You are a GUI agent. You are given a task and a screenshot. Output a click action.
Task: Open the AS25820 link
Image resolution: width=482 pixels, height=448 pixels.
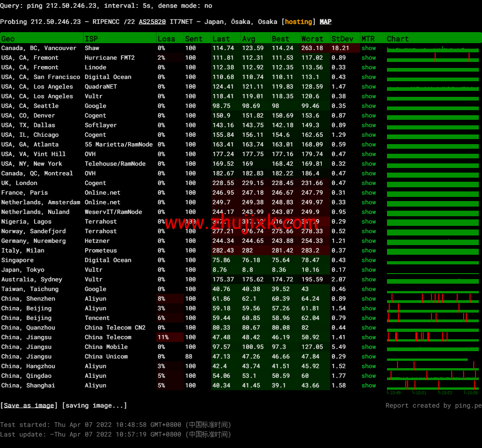tap(152, 22)
